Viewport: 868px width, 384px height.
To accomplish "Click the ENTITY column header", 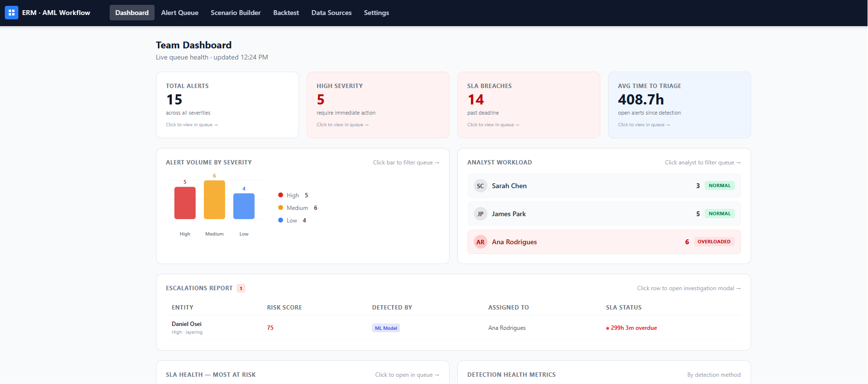I will click(x=183, y=308).
